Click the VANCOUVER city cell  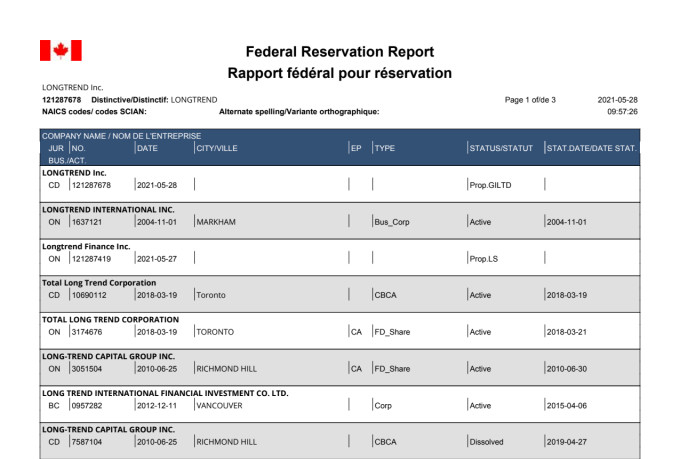222,405
